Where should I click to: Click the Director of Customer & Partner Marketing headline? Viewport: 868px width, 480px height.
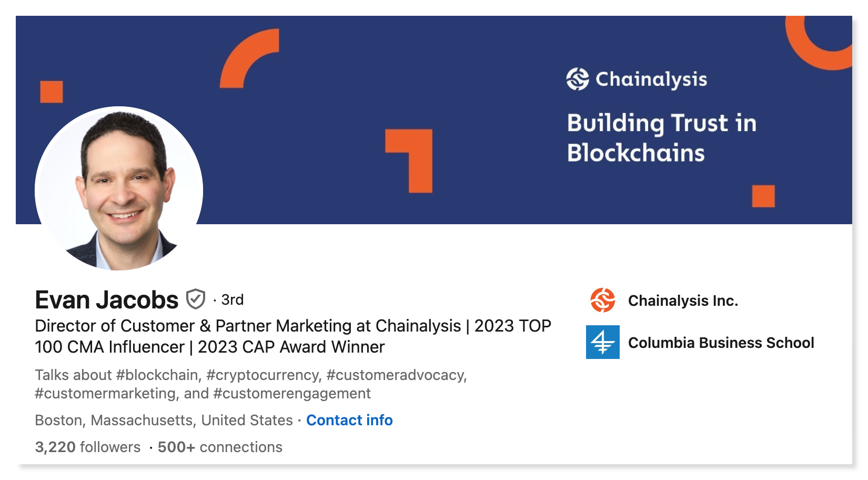[x=293, y=336]
